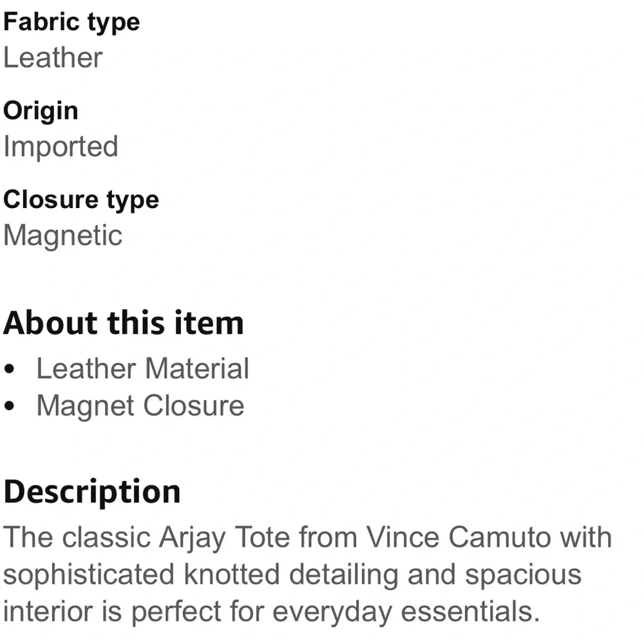Click the About this item heading
Viewport: 644px width, 644px height.
click(124, 323)
